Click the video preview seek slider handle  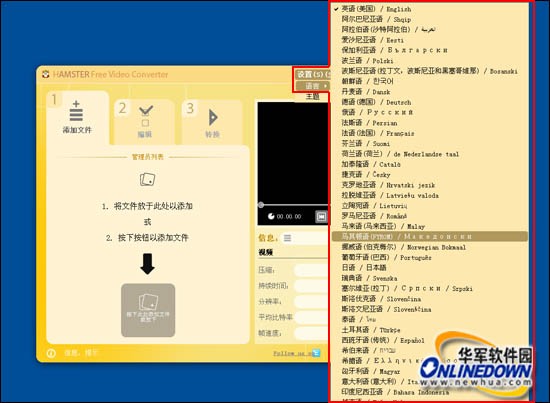pyautogui.click(x=261, y=204)
